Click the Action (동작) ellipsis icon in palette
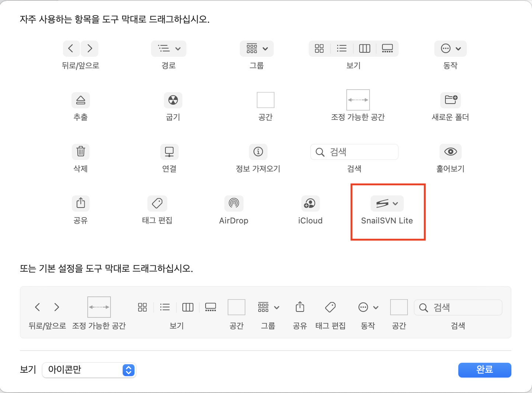 446,49
